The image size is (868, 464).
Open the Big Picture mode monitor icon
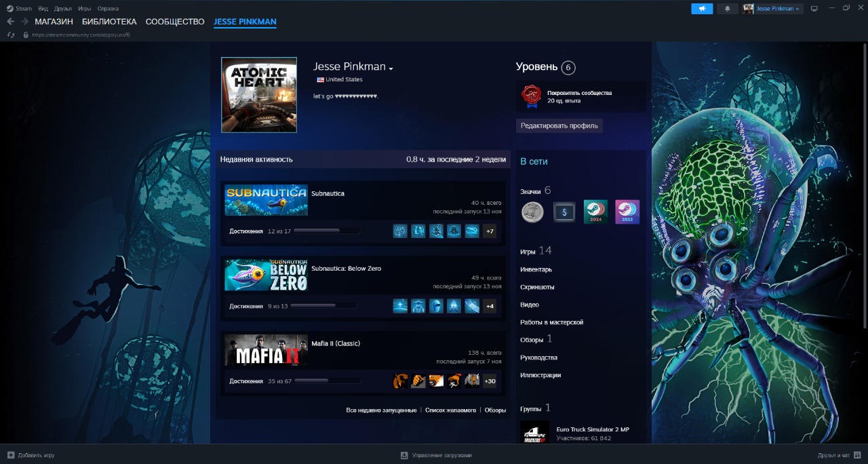814,9
